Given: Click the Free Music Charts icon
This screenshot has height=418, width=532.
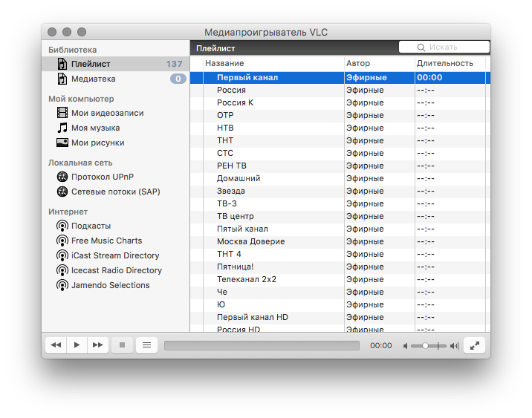Looking at the screenshot, I should click(x=62, y=241).
